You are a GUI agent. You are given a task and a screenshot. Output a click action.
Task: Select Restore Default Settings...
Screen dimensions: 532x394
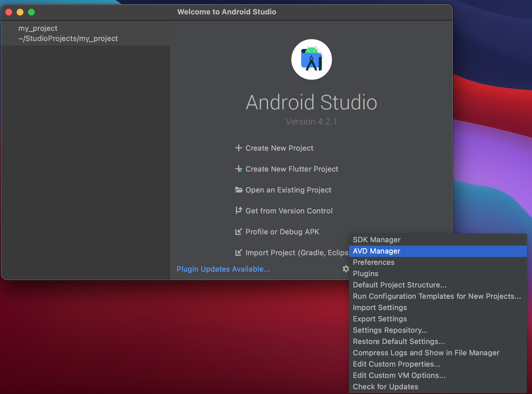438,341
